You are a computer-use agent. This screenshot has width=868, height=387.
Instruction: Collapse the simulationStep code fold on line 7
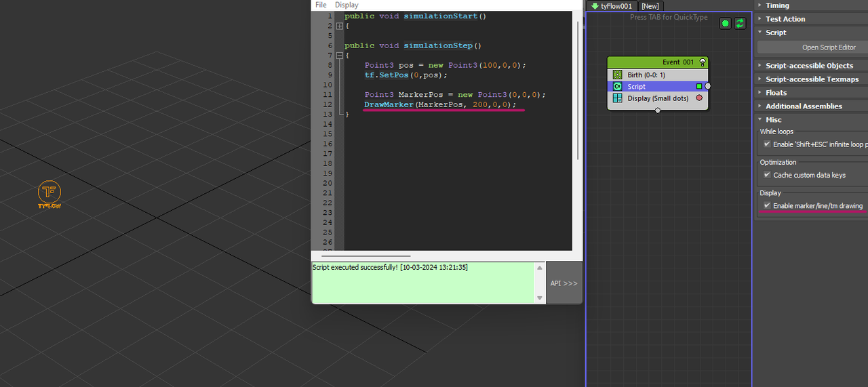pyautogui.click(x=340, y=56)
